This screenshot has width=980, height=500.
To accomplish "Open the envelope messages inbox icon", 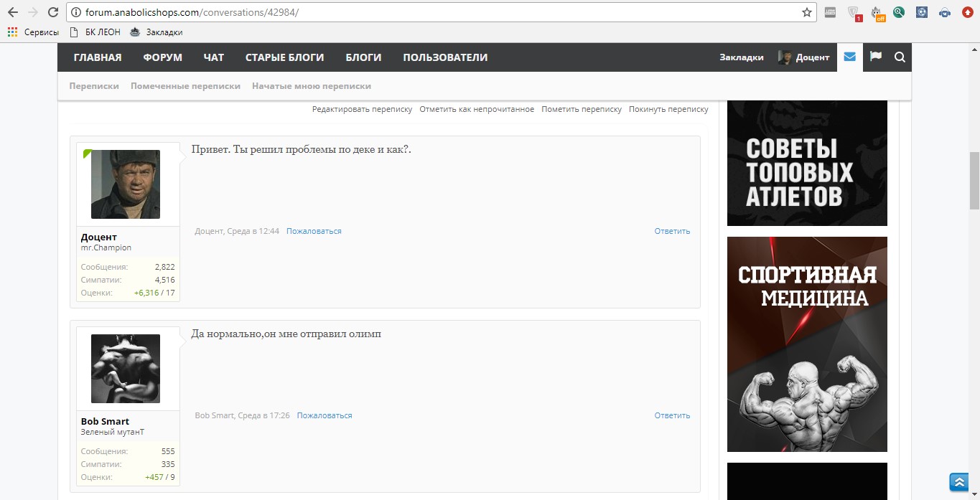I will click(x=849, y=57).
